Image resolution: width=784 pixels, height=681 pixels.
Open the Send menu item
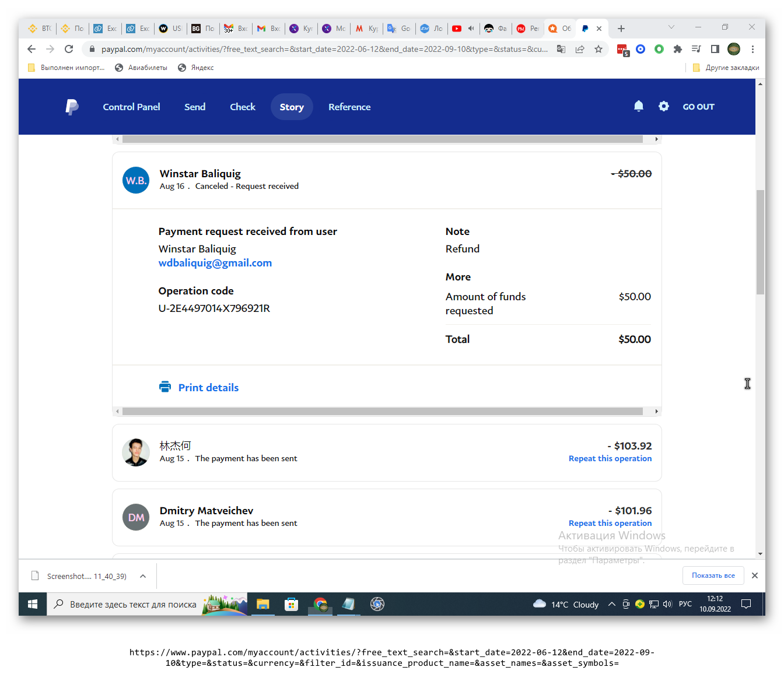[195, 107]
